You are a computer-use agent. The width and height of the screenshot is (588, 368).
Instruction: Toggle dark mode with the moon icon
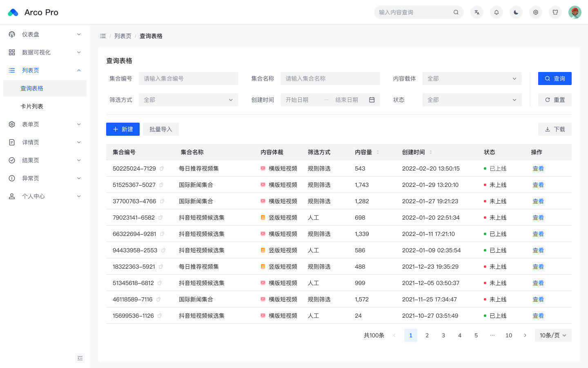(516, 12)
